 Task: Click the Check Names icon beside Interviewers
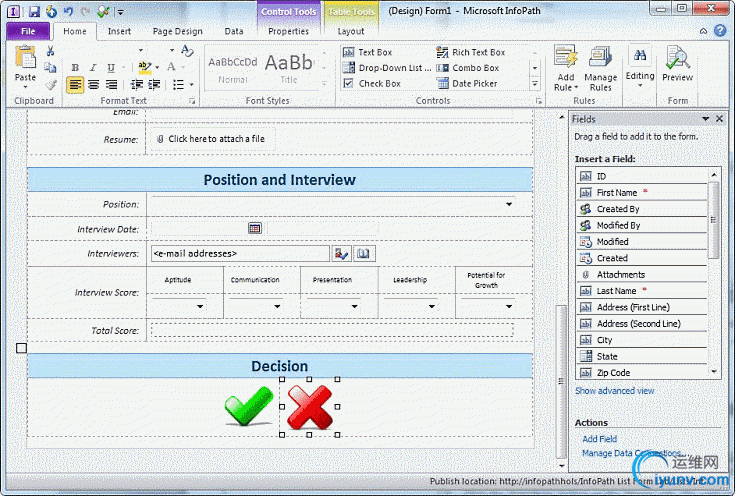click(341, 254)
